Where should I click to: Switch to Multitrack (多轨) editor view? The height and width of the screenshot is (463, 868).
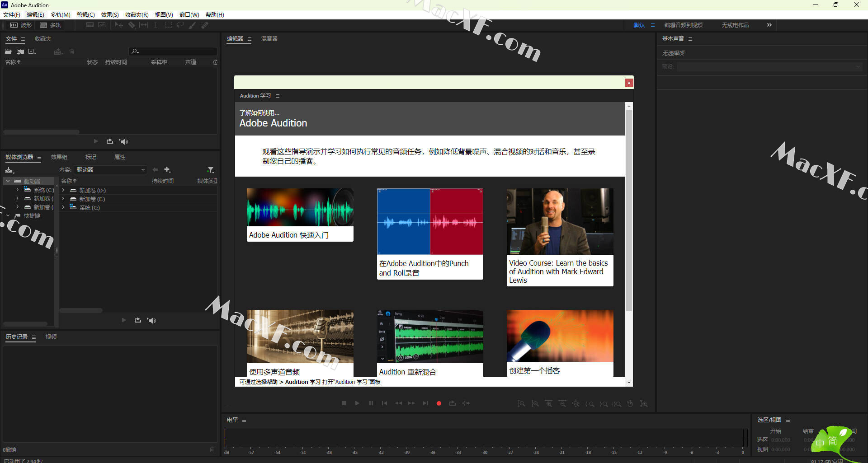click(50, 25)
